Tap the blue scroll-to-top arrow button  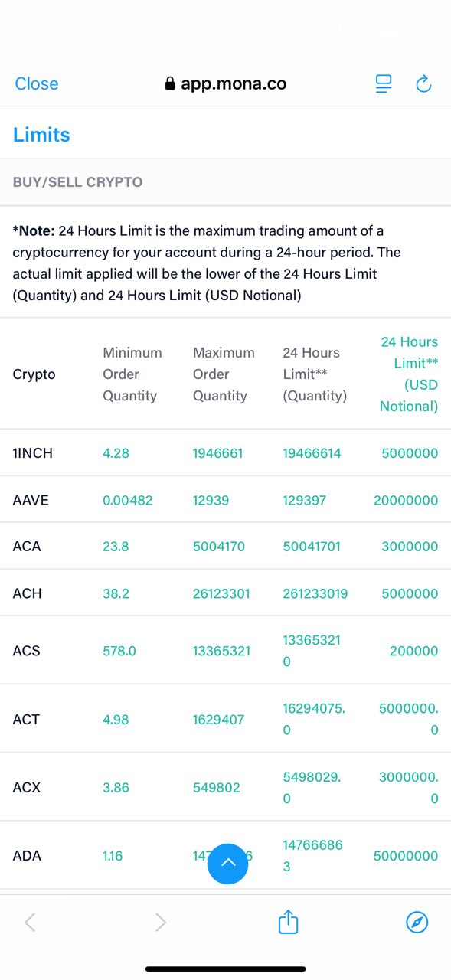(x=228, y=864)
